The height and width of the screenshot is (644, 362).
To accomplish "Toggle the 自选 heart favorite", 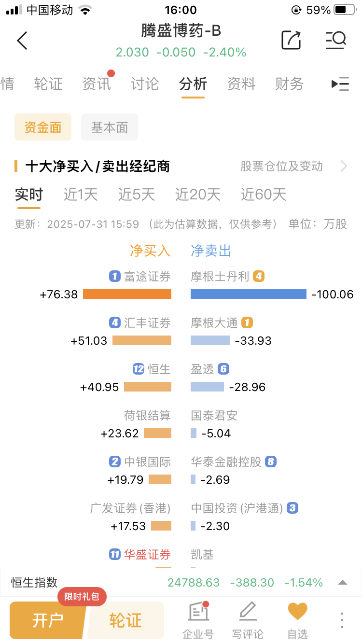I will click(298, 612).
